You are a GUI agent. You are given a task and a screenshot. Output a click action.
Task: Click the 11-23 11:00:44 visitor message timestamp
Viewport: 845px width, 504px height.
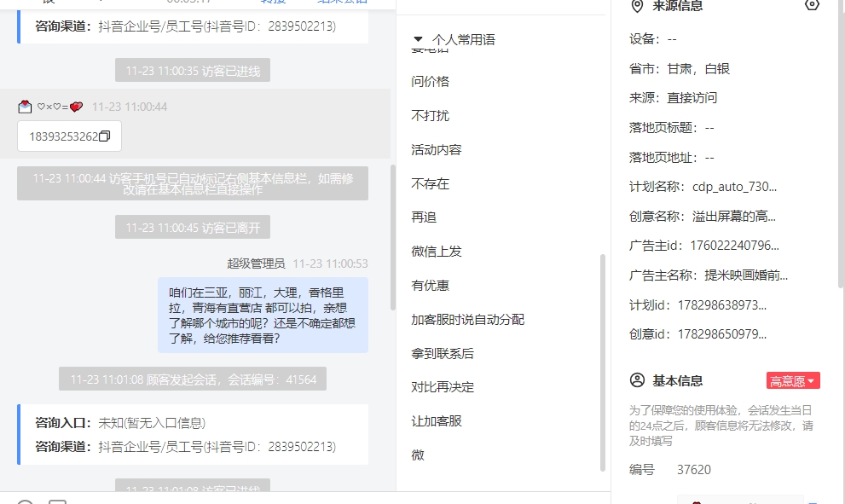click(130, 107)
